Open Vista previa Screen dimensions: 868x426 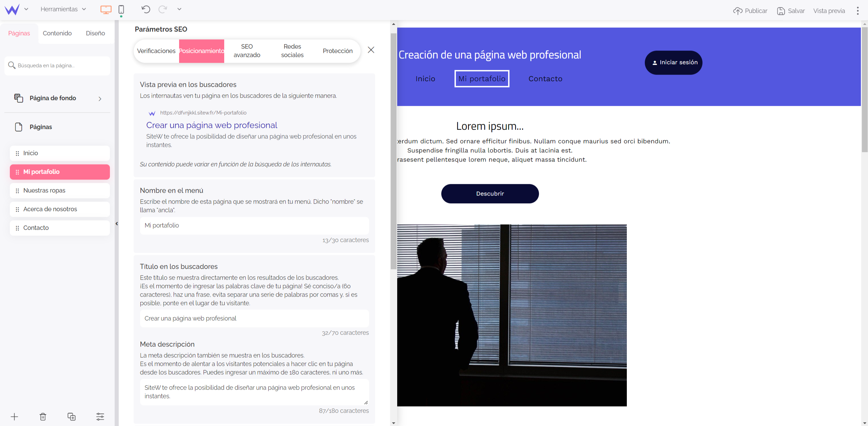point(829,11)
